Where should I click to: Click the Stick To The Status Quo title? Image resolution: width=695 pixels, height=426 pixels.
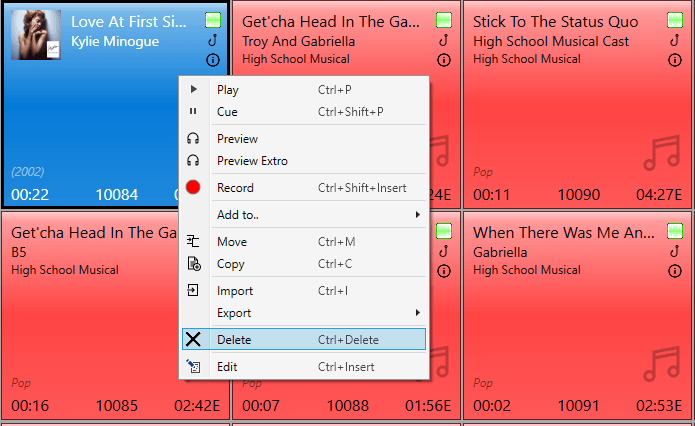555,22
